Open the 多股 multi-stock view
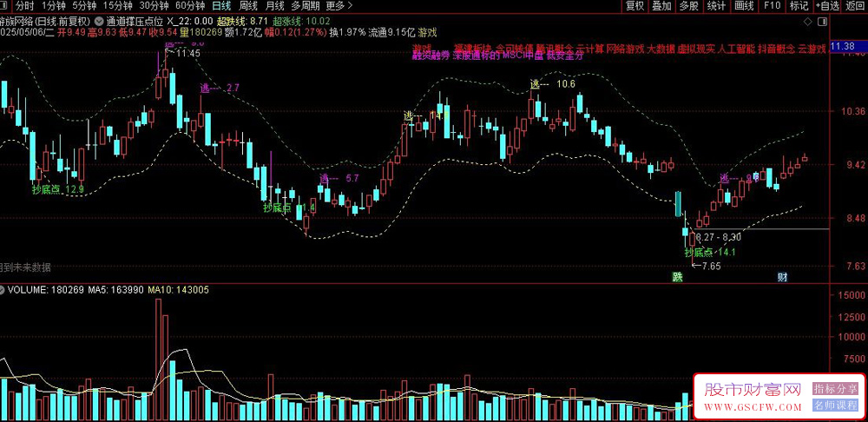 click(688, 6)
